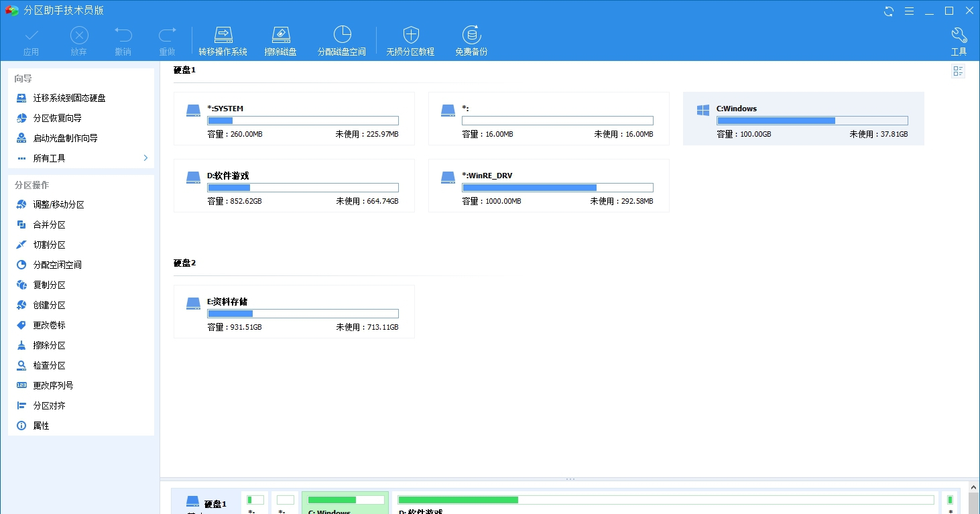Start the Free Backup tool

coord(471,40)
